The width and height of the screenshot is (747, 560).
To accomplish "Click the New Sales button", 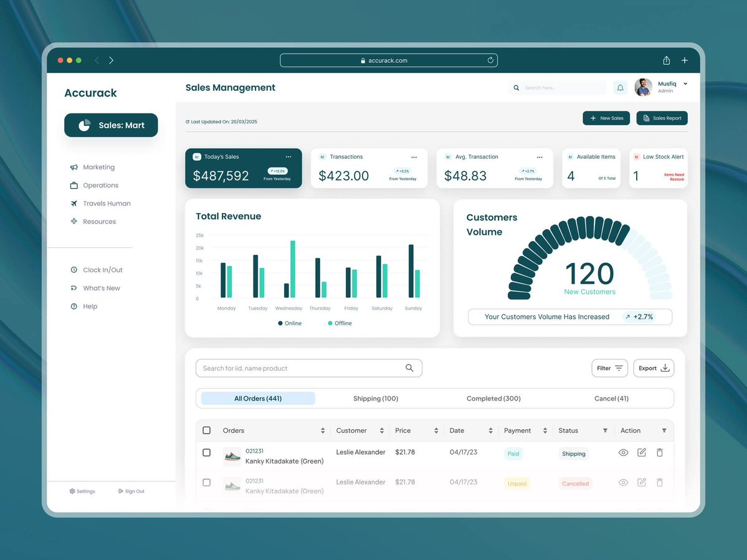I will [606, 118].
